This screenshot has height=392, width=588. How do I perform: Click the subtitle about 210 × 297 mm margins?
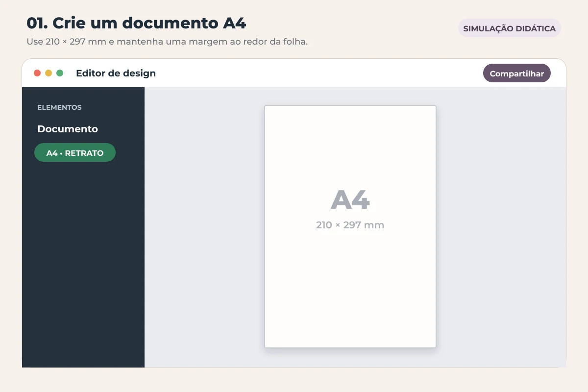pos(167,42)
